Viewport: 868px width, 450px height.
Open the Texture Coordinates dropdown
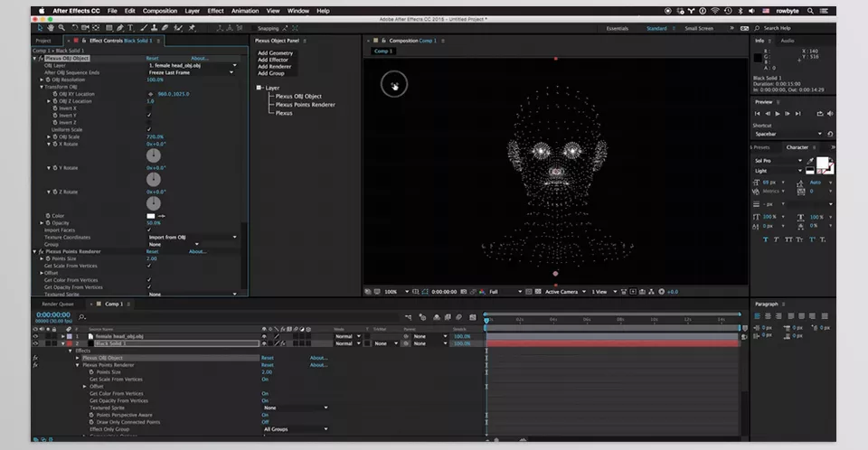[x=193, y=237]
